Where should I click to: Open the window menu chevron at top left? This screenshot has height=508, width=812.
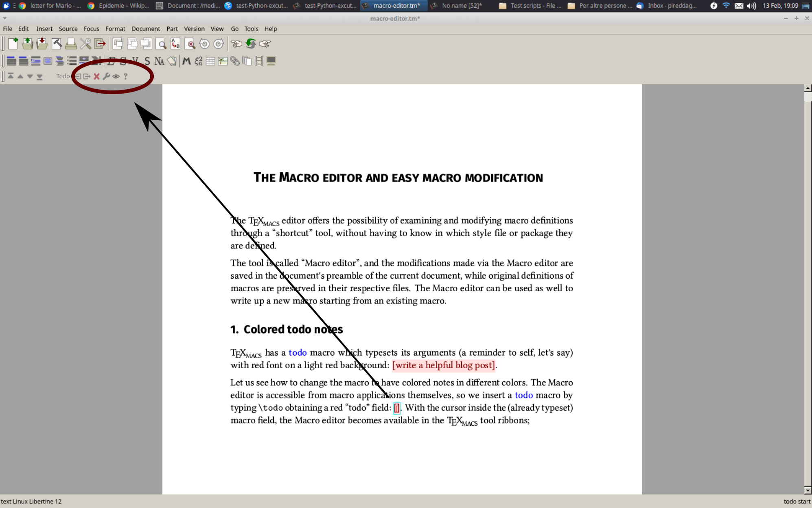pyautogui.click(x=4, y=18)
